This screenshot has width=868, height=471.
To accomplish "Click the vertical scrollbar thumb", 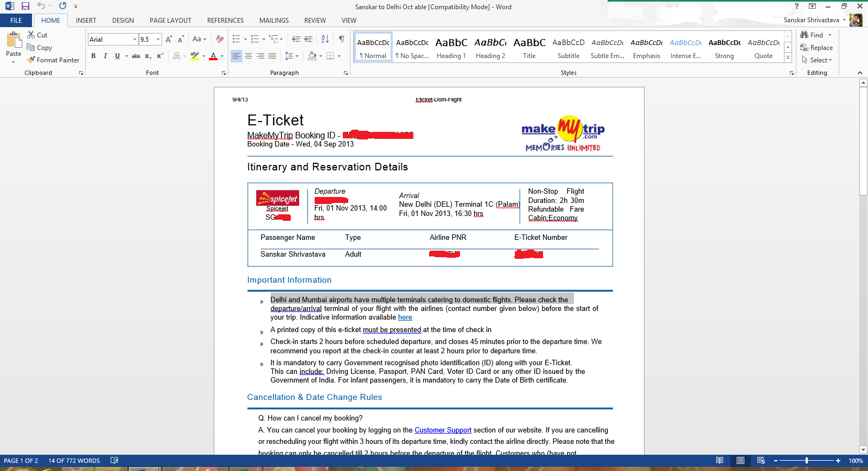I will tap(863, 141).
